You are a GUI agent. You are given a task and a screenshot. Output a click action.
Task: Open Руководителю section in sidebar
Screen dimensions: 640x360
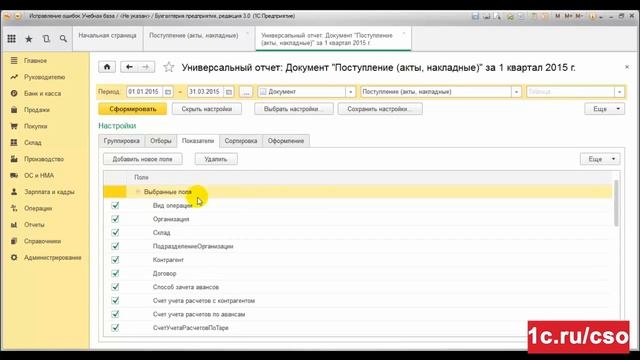[44, 77]
